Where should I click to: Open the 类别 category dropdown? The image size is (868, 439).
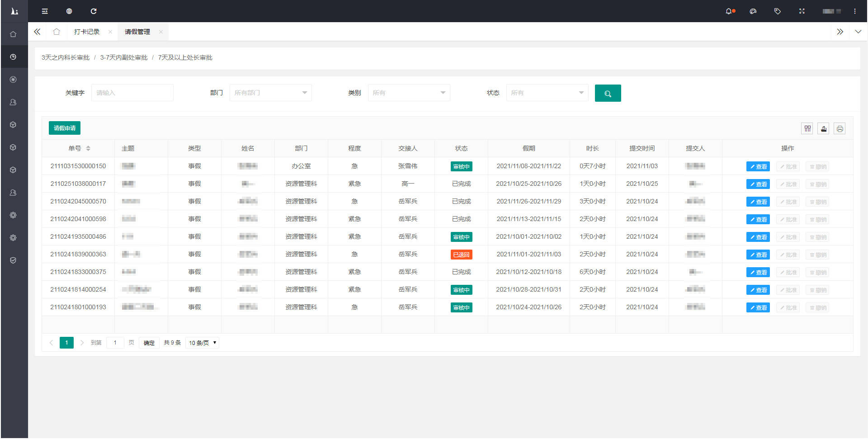tap(409, 93)
